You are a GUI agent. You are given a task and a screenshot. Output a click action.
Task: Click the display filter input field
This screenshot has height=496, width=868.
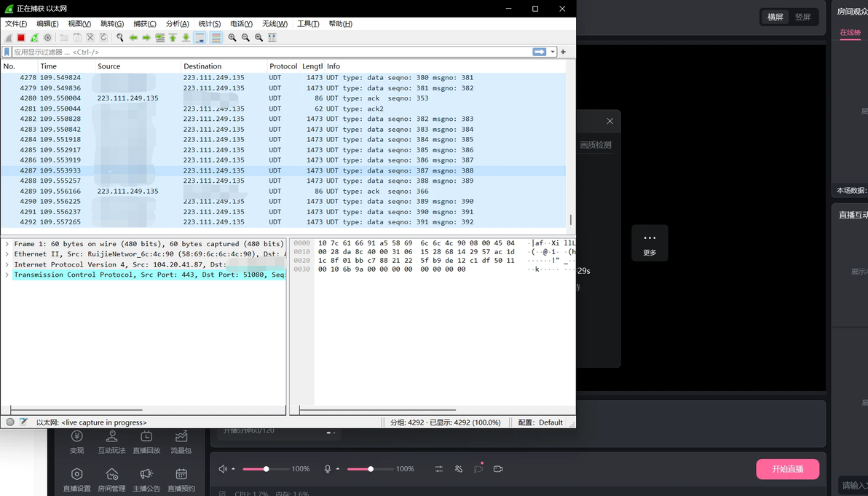click(x=271, y=52)
